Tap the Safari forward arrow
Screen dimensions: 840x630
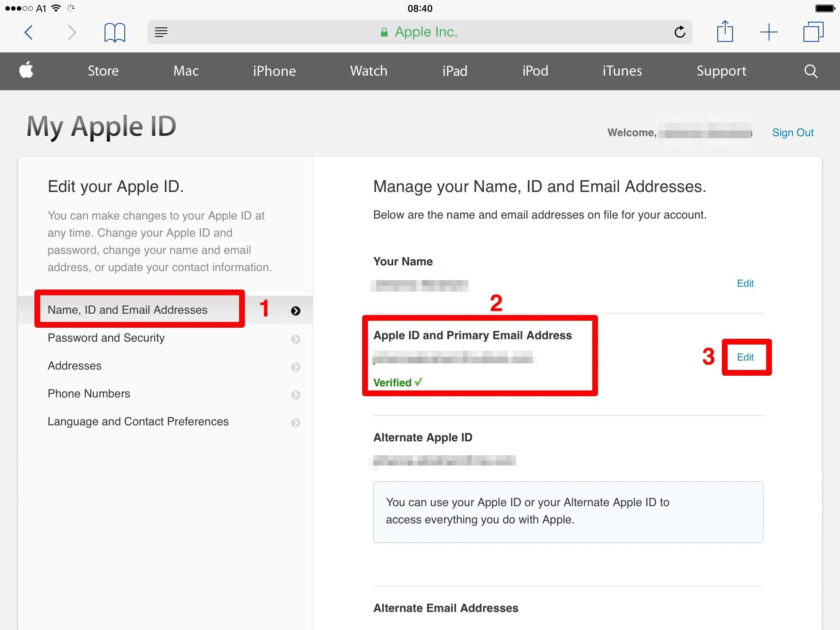(72, 32)
